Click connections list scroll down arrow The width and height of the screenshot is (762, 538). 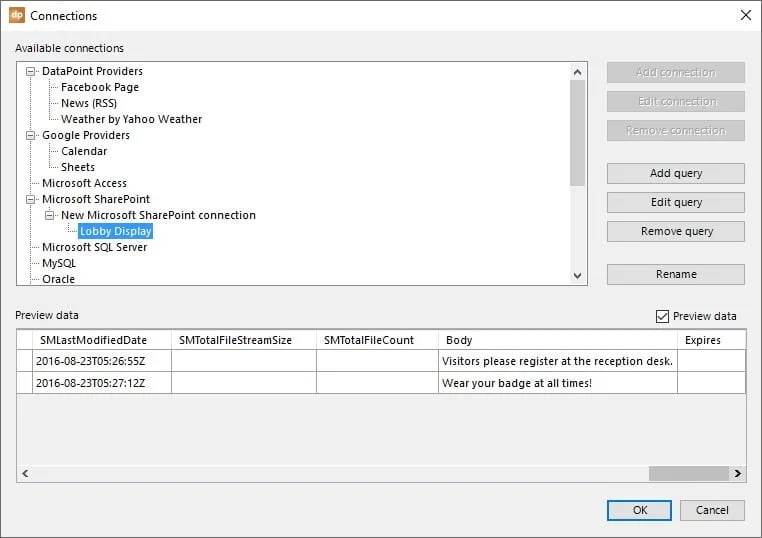(x=577, y=276)
